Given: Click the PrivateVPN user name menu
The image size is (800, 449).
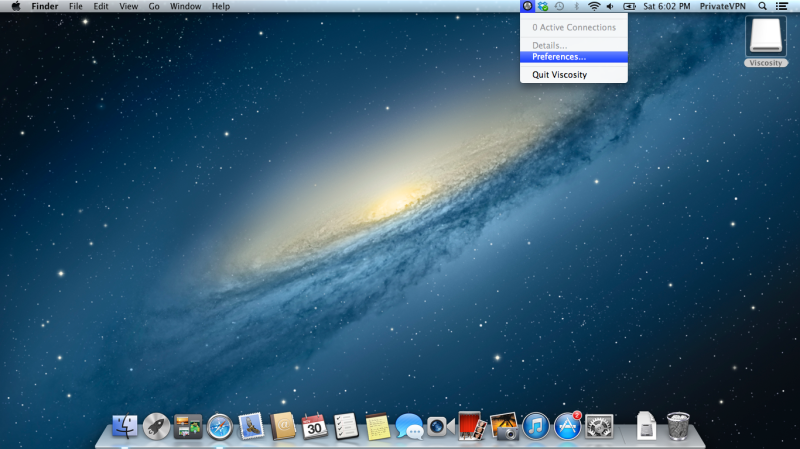Looking at the screenshot, I should pyautogui.click(x=721, y=6).
